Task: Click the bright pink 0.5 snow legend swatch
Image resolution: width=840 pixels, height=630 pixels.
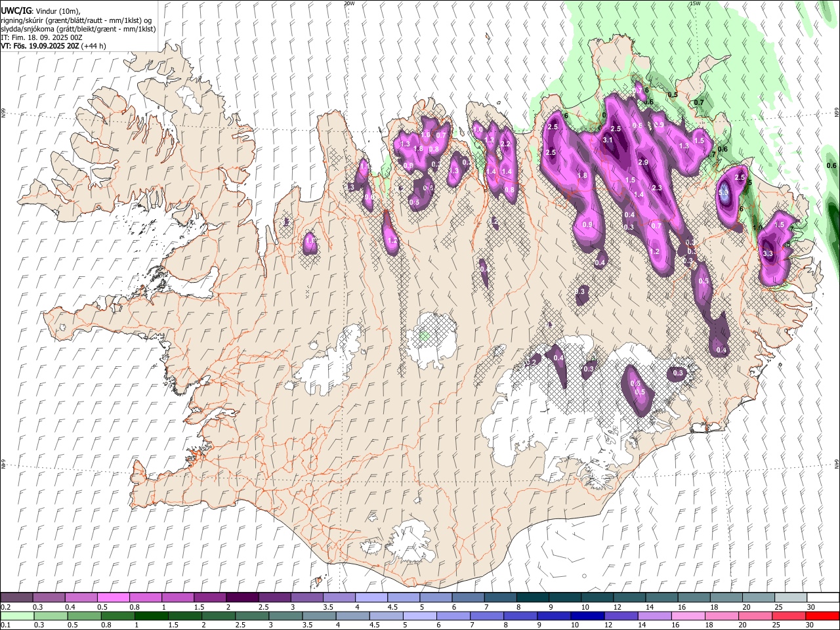Action: (114, 597)
